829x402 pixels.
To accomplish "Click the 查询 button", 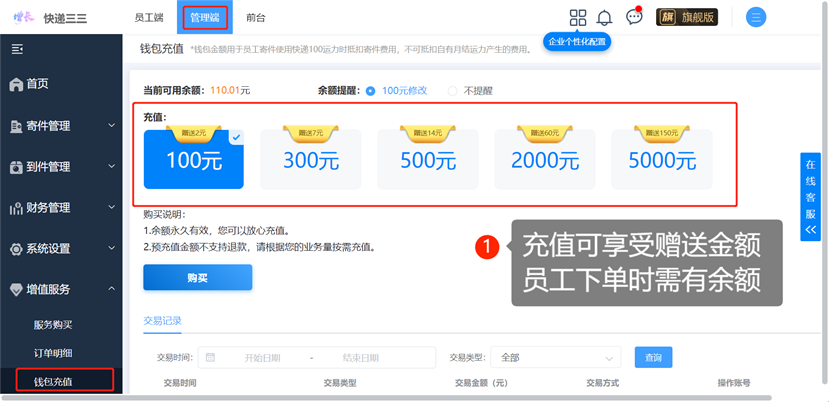I will pyautogui.click(x=653, y=358).
